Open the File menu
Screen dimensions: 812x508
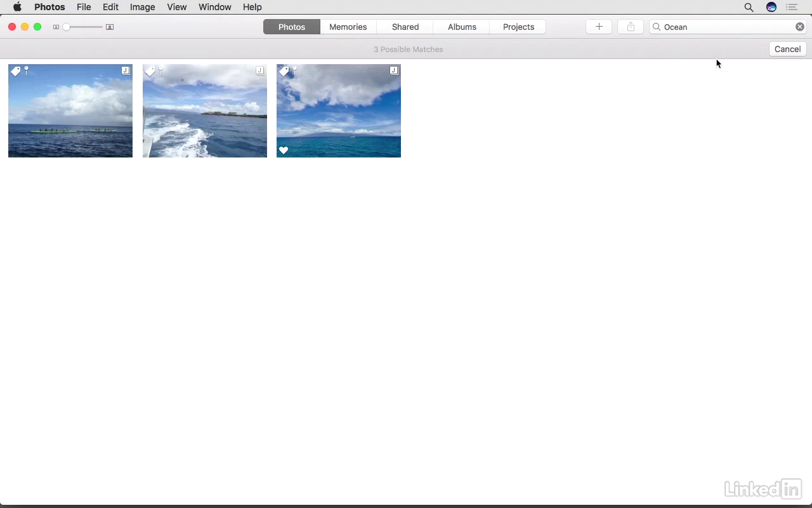pyautogui.click(x=84, y=7)
